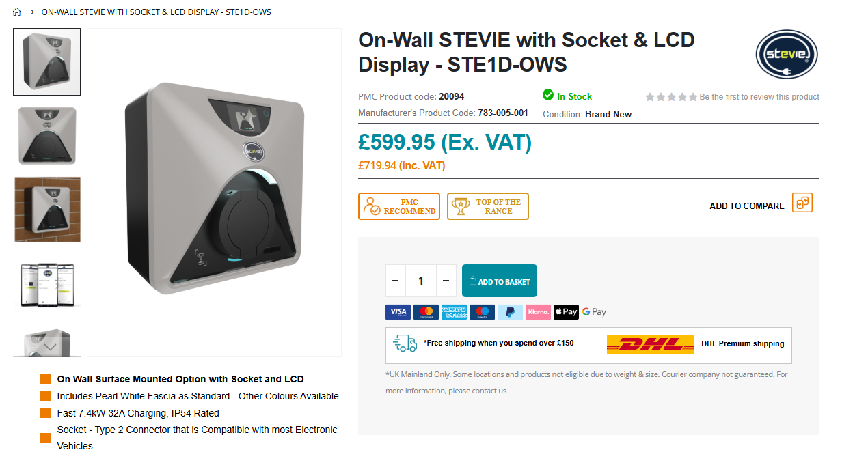Image resolution: width=868 pixels, height=450 pixels.
Task: Select the brick wall mounted thumbnail
Action: [x=47, y=210]
